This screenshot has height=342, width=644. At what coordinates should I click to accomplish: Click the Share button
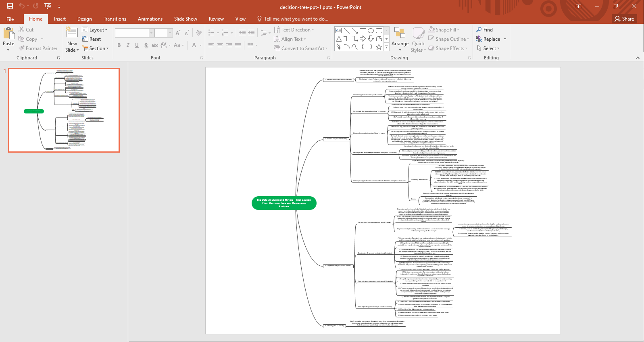pos(624,19)
